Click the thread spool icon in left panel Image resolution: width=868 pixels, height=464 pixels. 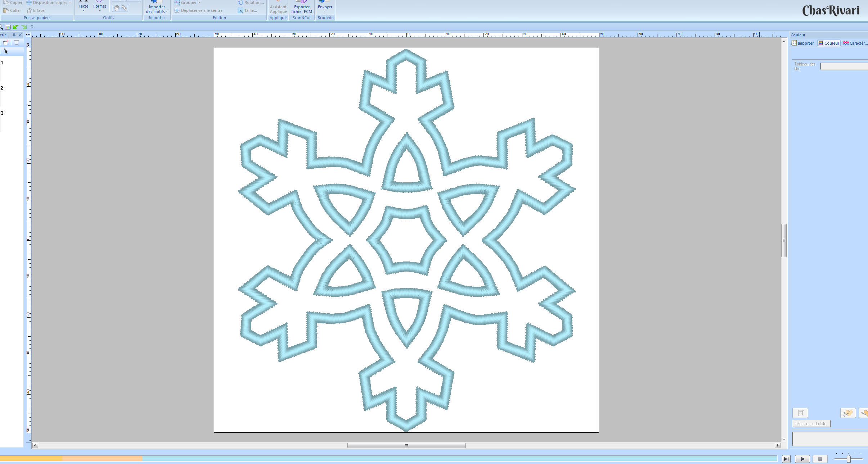click(17, 43)
